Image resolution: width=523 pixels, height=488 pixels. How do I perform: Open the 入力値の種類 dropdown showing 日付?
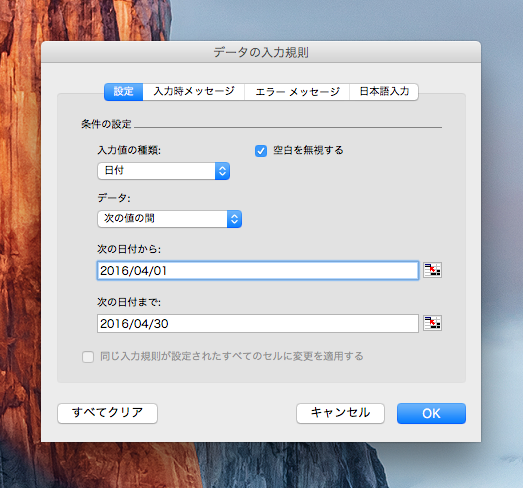point(163,171)
